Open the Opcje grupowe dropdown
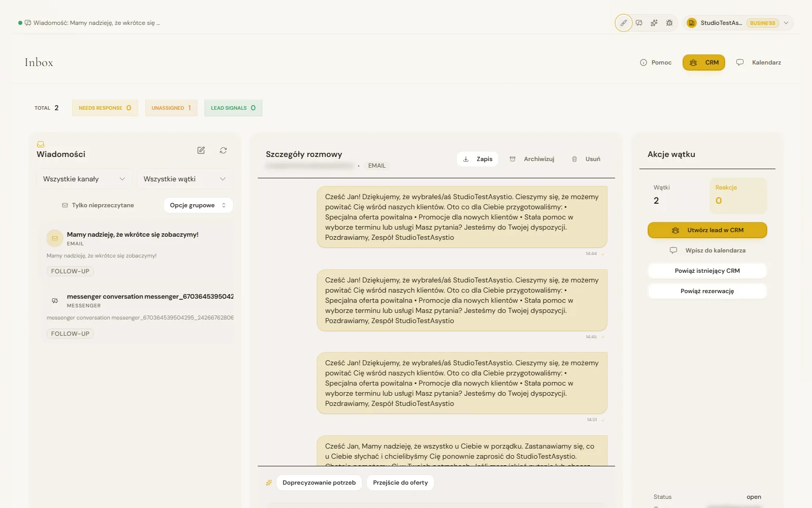This screenshot has height=508, width=812. [198, 205]
